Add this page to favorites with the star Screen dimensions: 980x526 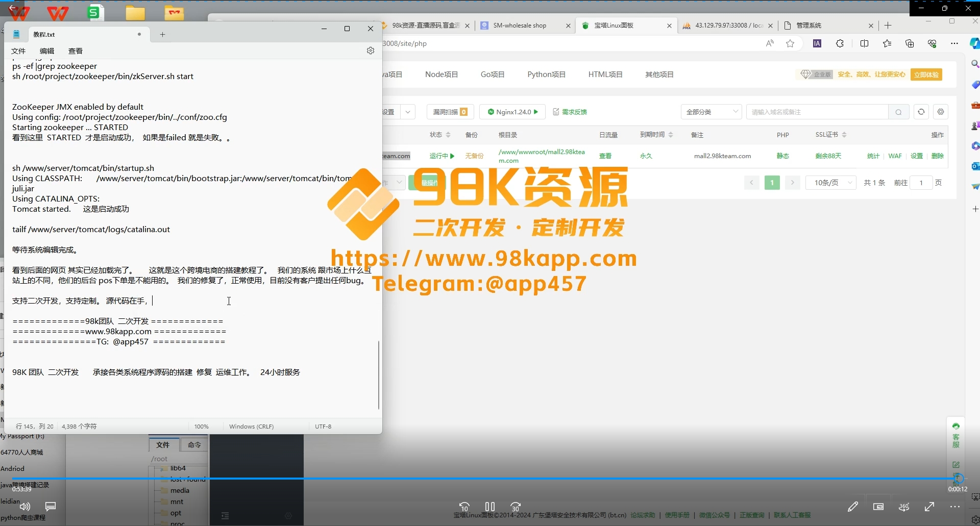(x=790, y=43)
